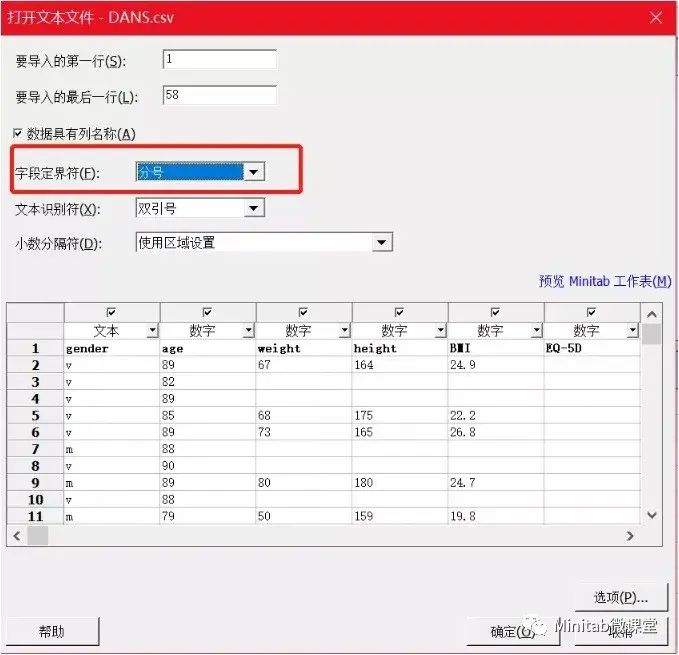Select the gender header cell
Viewport: 679px width, 655px height.
(112, 348)
